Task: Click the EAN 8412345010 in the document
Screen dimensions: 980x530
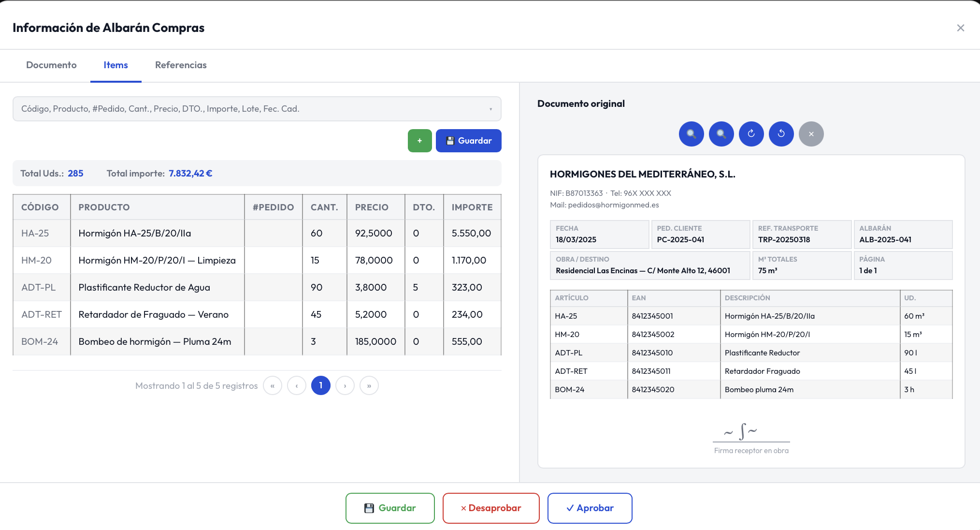Action: [x=652, y=353]
